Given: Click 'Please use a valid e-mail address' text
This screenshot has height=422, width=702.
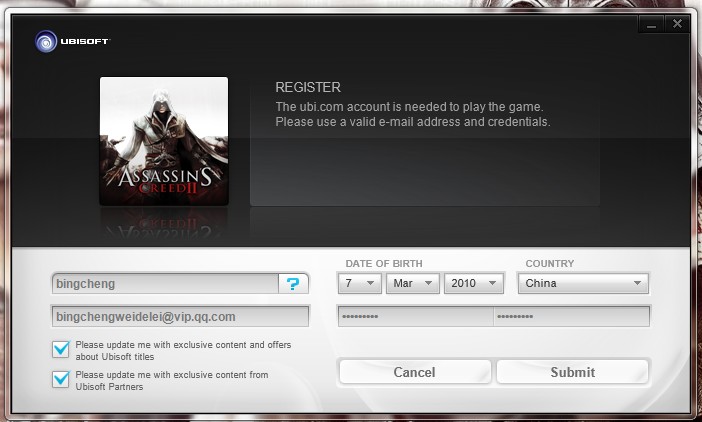Looking at the screenshot, I should click(x=368, y=122).
